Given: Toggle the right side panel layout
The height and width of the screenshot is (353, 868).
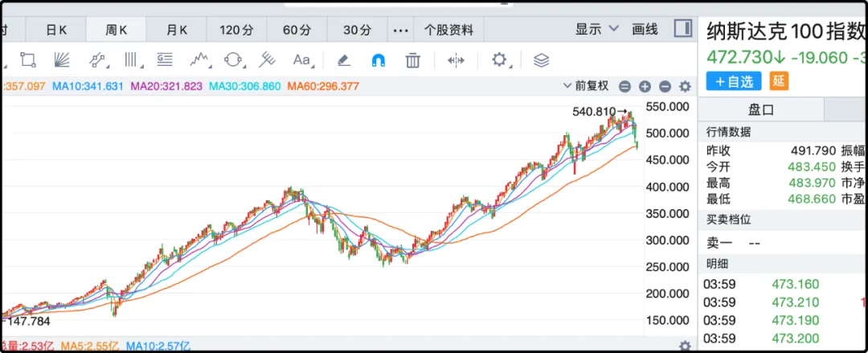Looking at the screenshot, I should click(682, 29).
